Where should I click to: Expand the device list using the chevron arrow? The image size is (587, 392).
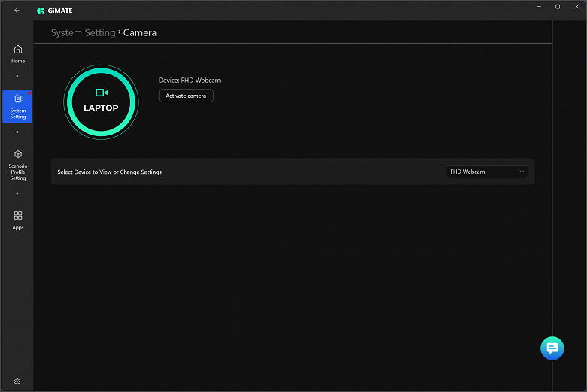click(x=522, y=172)
